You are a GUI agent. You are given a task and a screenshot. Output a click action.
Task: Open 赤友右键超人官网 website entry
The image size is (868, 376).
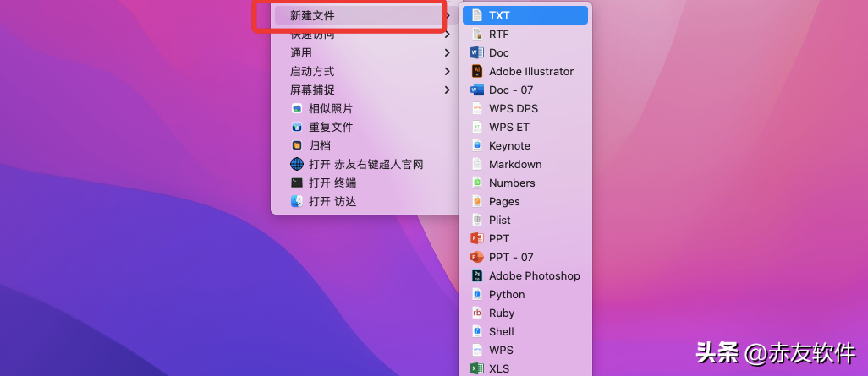(x=366, y=164)
